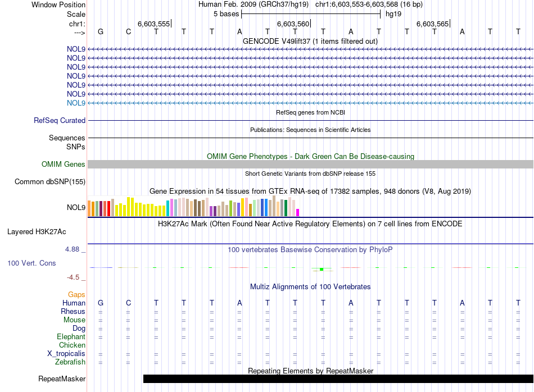Image resolution: width=534 pixels, height=392 pixels.
Task: Click the magenta bar in GTEx chart
Action: coord(298,213)
